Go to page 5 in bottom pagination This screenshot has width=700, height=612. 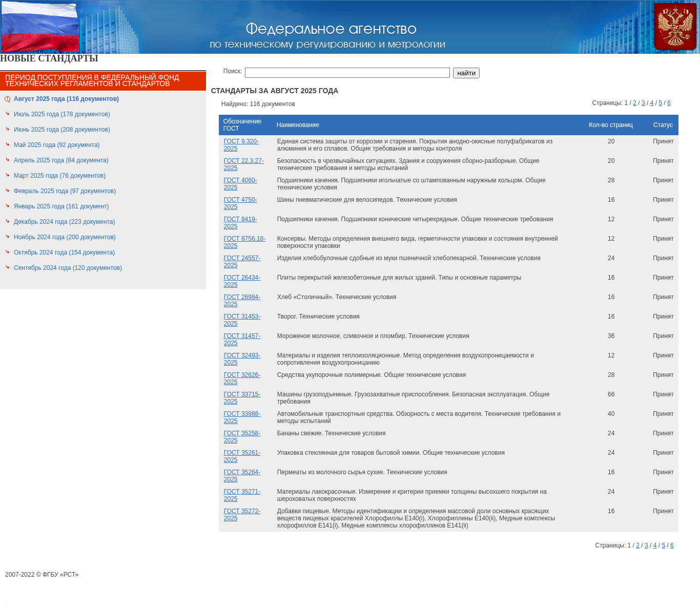point(664,545)
